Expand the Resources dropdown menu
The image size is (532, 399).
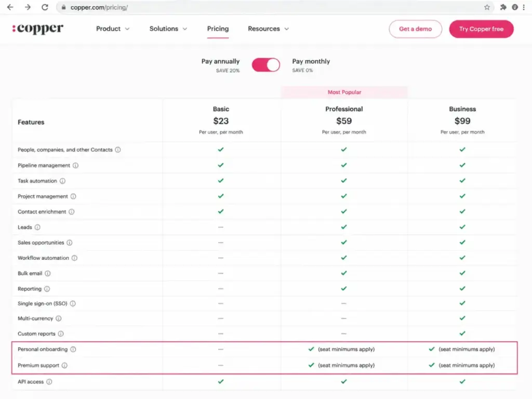269,29
